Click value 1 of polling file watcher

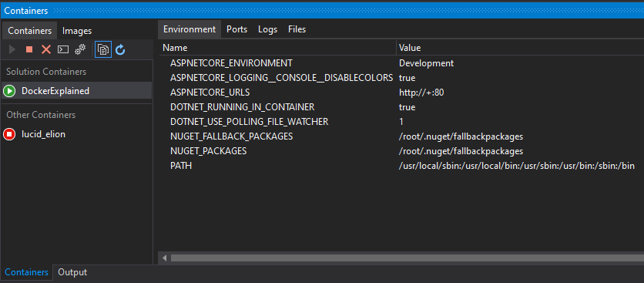(401, 122)
